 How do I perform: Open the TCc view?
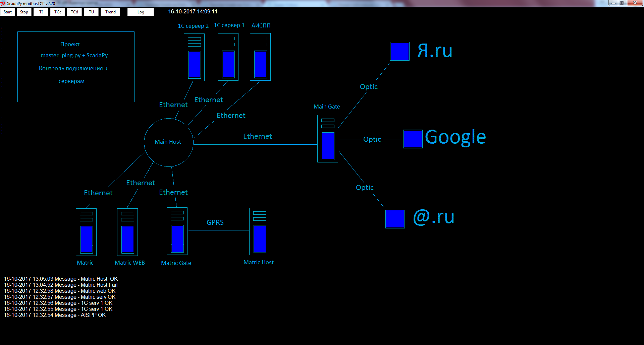(58, 12)
